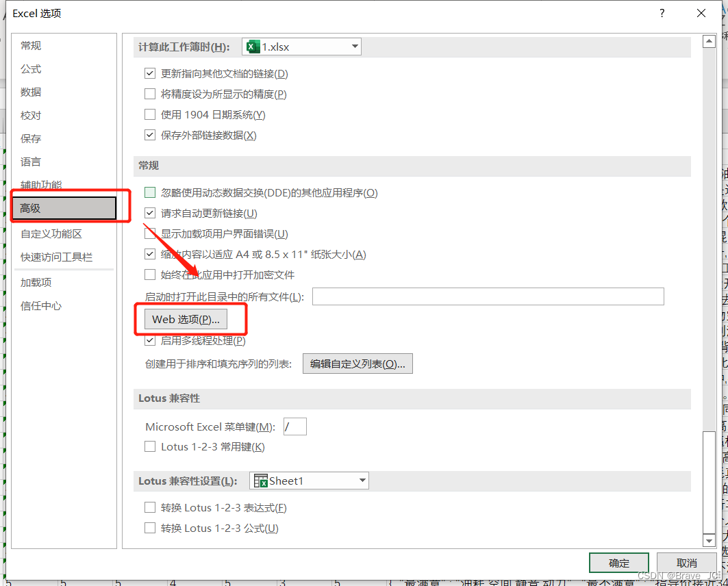Enable 始终在此应用中打开加密文件 checkbox
The image size is (728, 586).
(150, 275)
